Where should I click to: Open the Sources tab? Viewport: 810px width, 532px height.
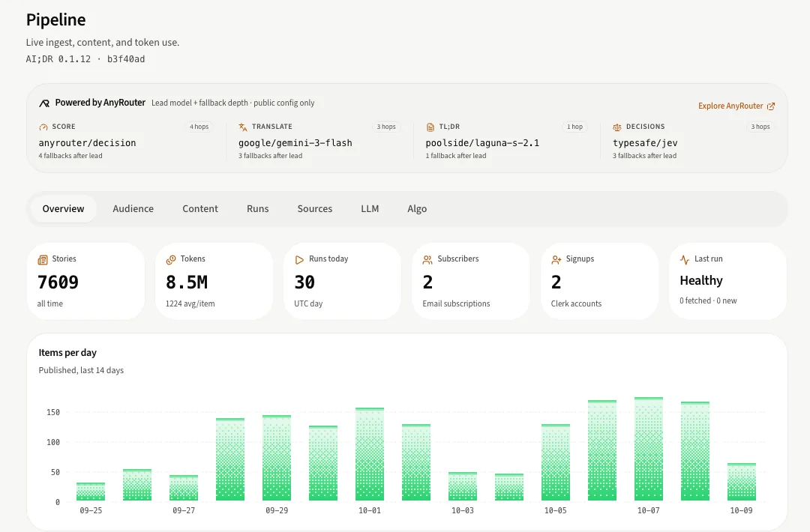click(x=314, y=209)
